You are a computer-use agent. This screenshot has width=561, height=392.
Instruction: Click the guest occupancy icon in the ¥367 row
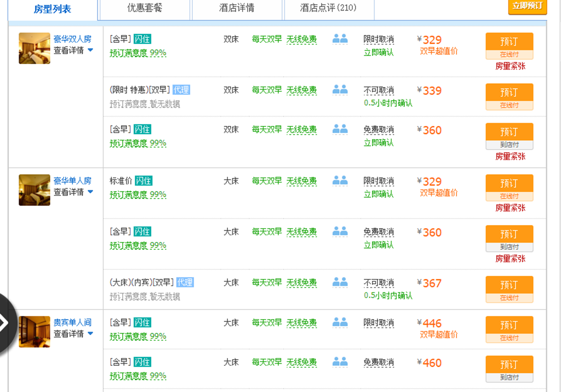tap(340, 282)
